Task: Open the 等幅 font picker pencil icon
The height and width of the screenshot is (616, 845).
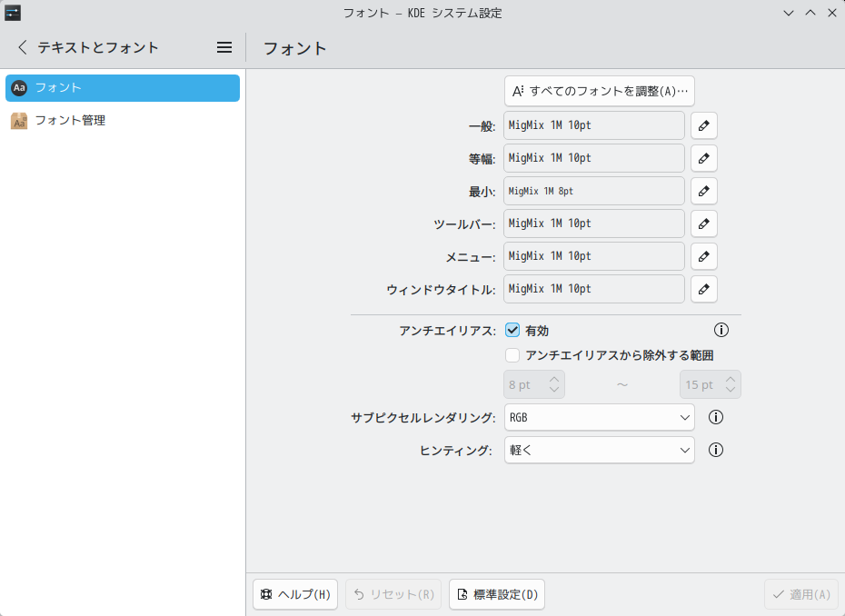Action: pos(703,158)
